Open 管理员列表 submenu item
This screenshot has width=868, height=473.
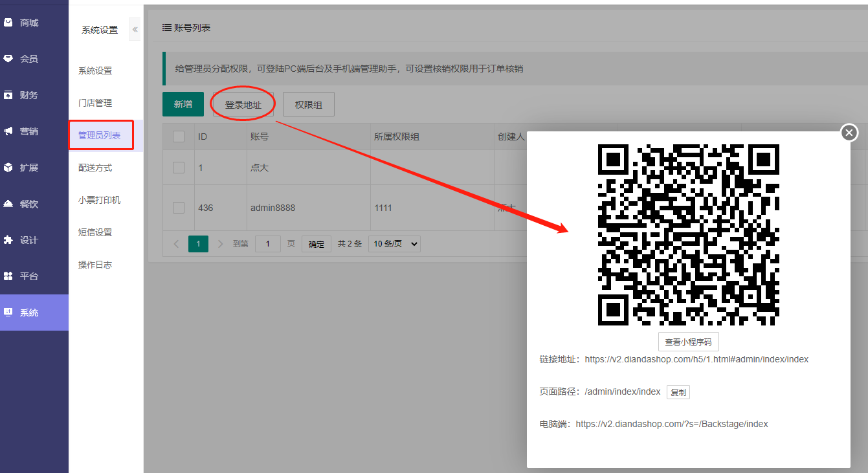pyautogui.click(x=100, y=135)
